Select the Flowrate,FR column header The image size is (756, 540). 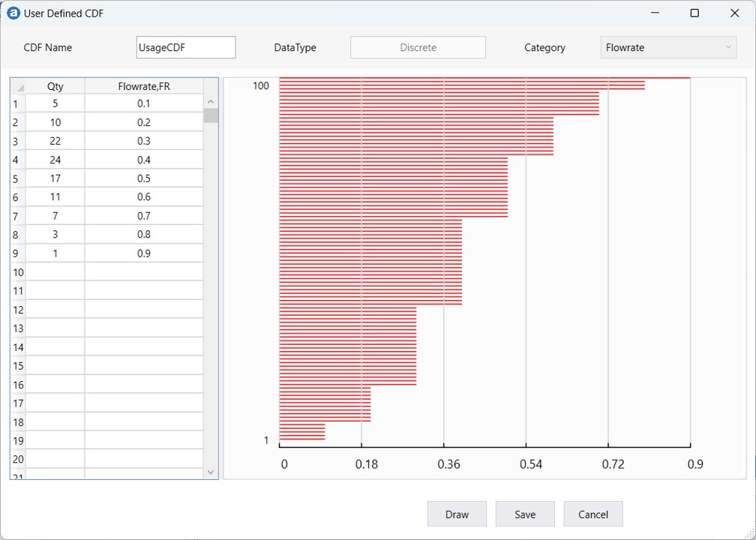click(x=144, y=86)
